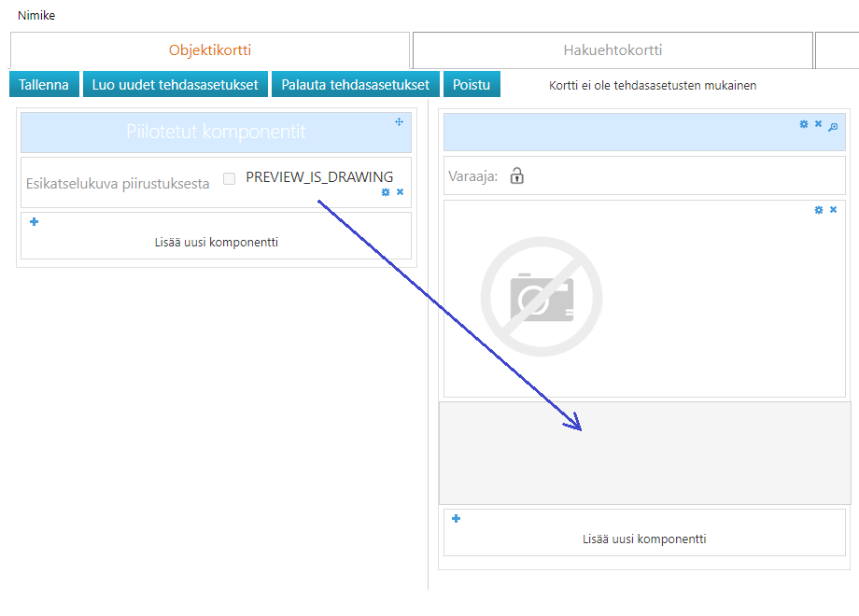Viewport: 859px width, 616px height.
Task: Click plus icon in left Lisää uusi komponentti box
Action: pos(35,222)
